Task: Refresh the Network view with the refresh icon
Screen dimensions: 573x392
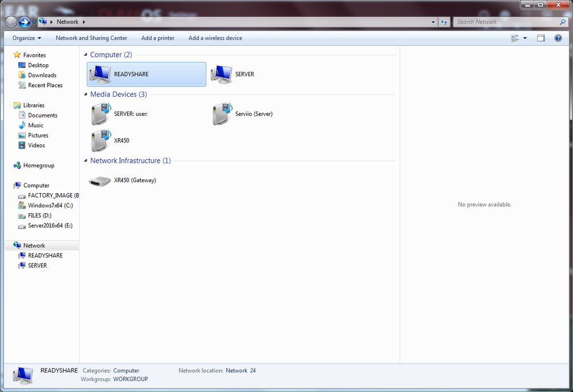Action: (x=444, y=22)
